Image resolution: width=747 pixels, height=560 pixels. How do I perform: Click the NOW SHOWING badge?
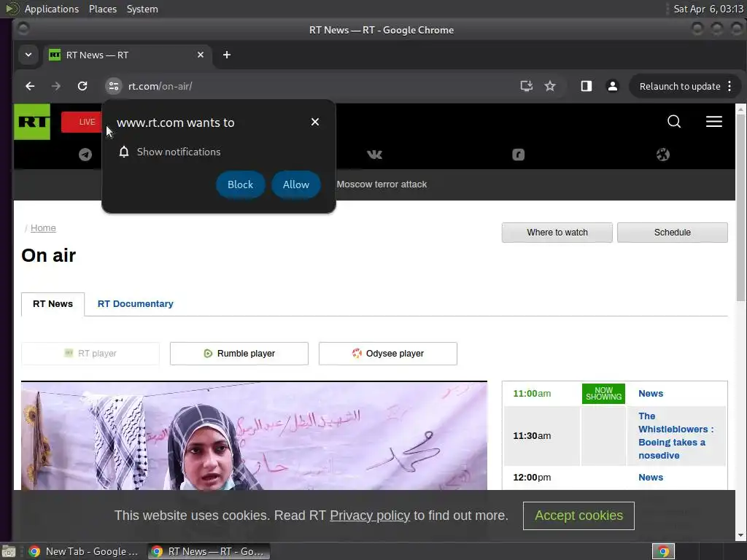(603, 393)
